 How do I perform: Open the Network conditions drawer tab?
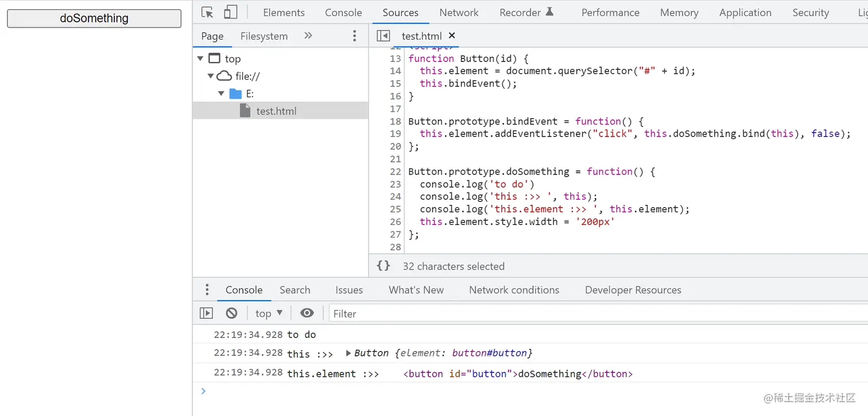(514, 290)
